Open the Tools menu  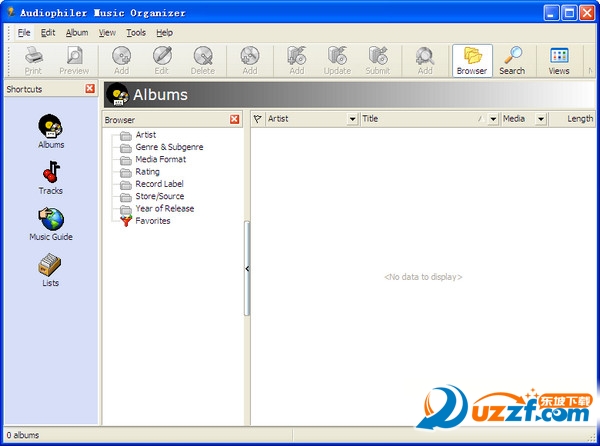pos(136,33)
